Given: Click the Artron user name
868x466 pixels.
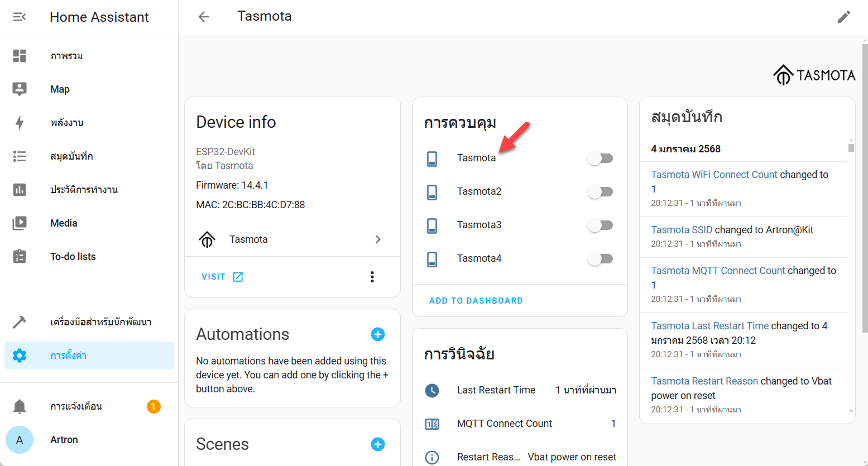Looking at the screenshot, I should tap(64, 440).
